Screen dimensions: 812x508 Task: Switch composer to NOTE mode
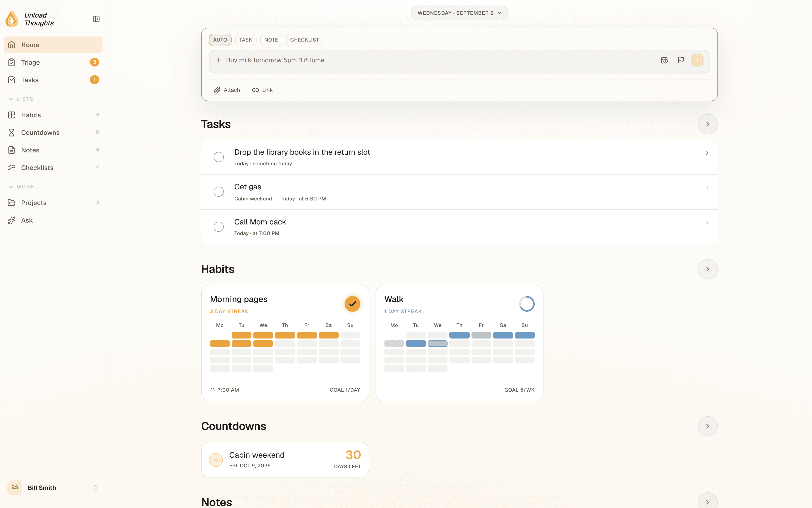271,40
